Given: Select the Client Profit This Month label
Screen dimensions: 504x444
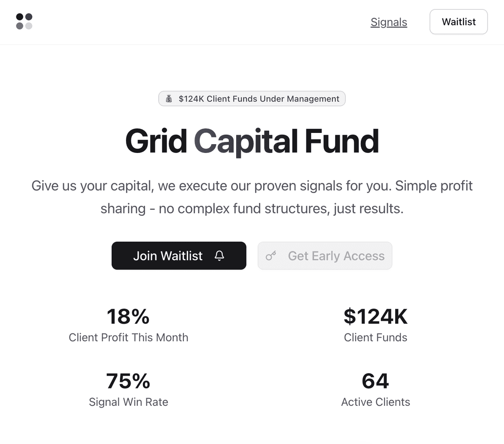Looking at the screenshot, I should point(128,338).
